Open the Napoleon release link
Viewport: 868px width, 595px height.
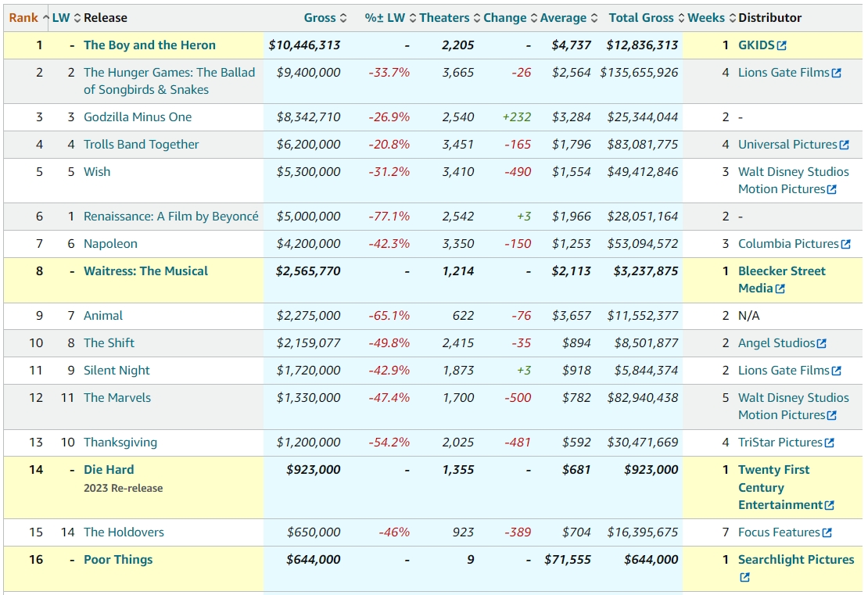point(110,244)
